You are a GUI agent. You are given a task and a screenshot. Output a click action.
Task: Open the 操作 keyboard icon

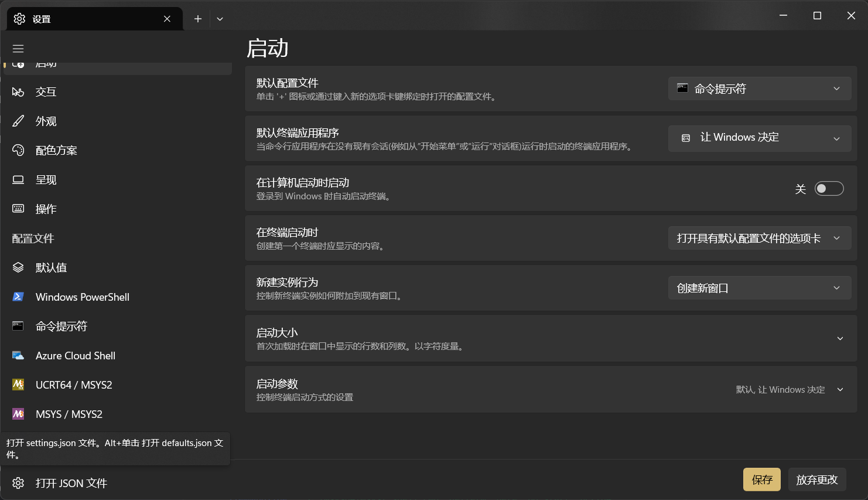18,209
